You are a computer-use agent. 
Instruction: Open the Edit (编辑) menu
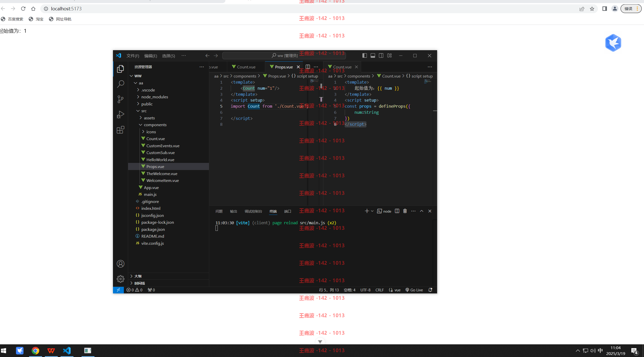click(x=151, y=56)
